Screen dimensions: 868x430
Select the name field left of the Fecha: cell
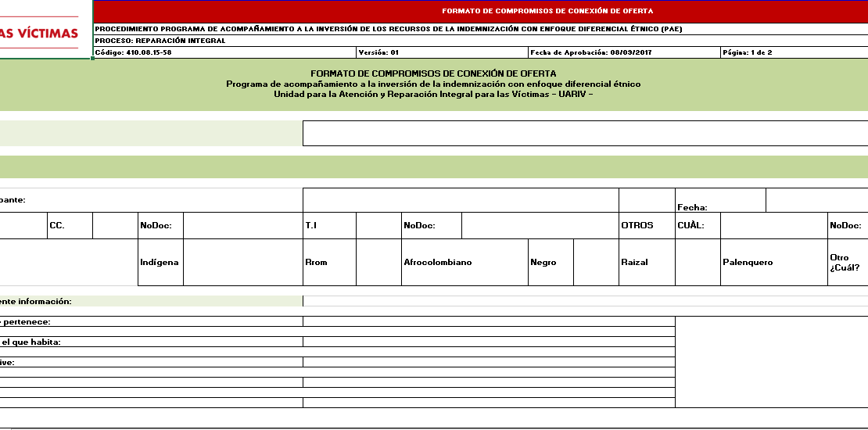(x=461, y=200)
